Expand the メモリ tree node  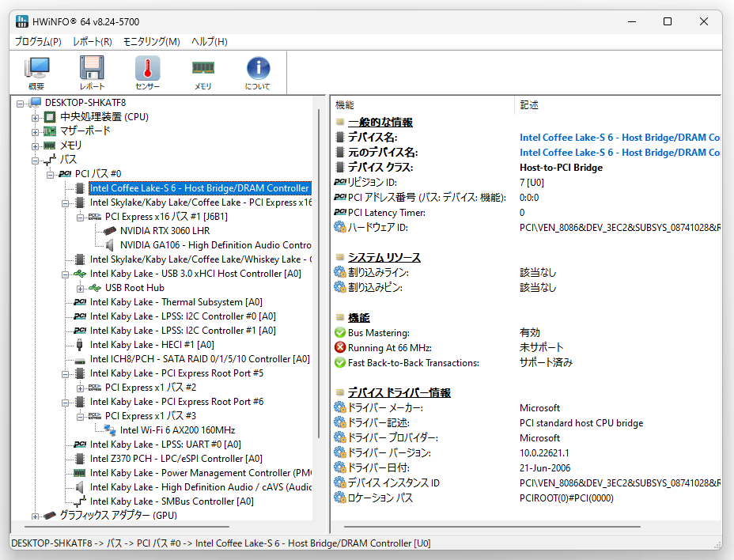[35, 146]
